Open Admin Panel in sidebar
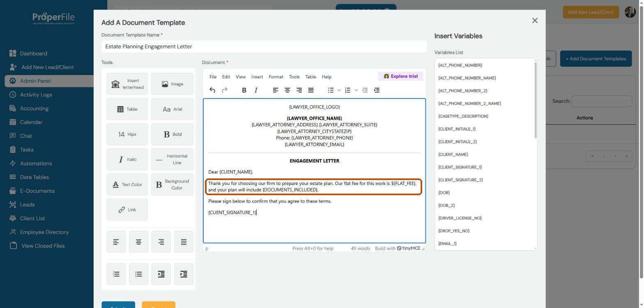 (x=49, y=81)
